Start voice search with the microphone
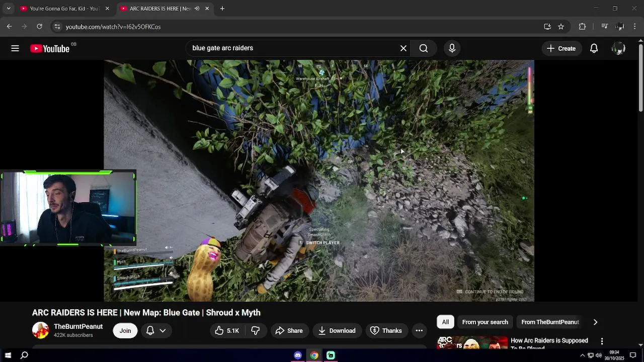The height and width of the screenshot is (362, 644). tap(452, 48)
